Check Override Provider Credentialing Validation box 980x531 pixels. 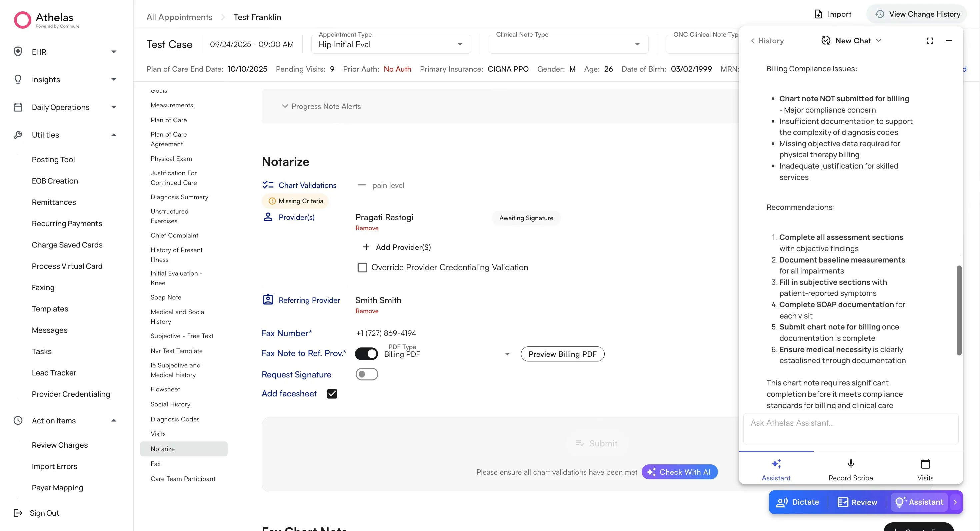tap(362, 267)
